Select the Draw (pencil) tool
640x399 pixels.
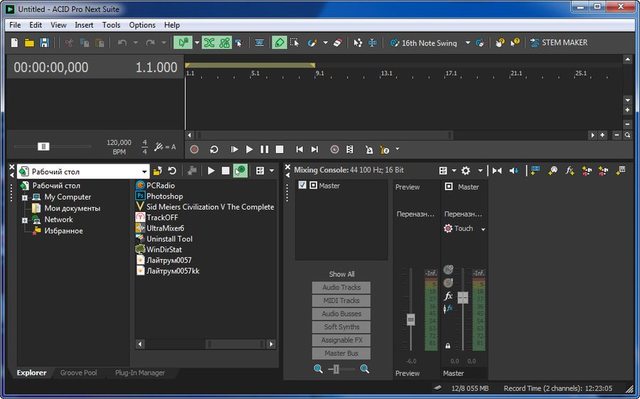[279, 42]
